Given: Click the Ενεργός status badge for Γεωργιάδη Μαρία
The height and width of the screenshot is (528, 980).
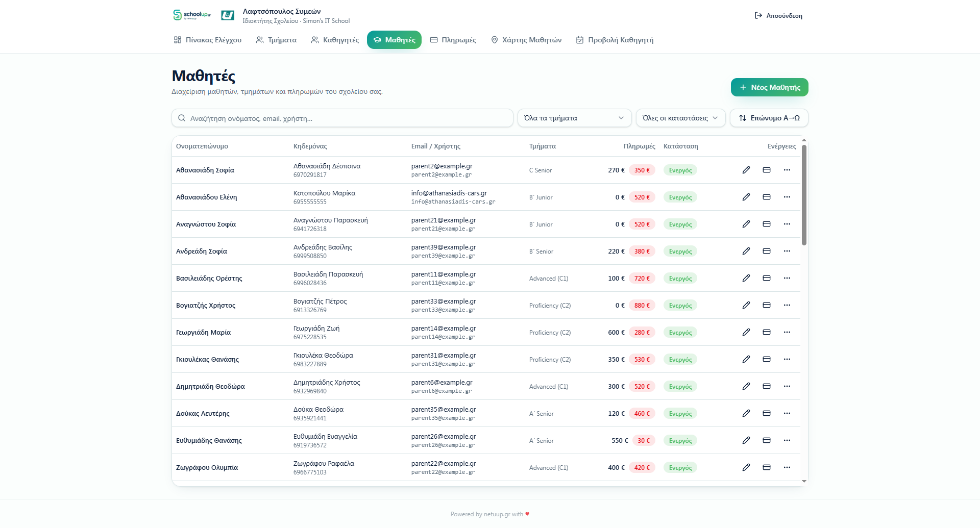Looking at the screenshot, I should tap(680, 333).
